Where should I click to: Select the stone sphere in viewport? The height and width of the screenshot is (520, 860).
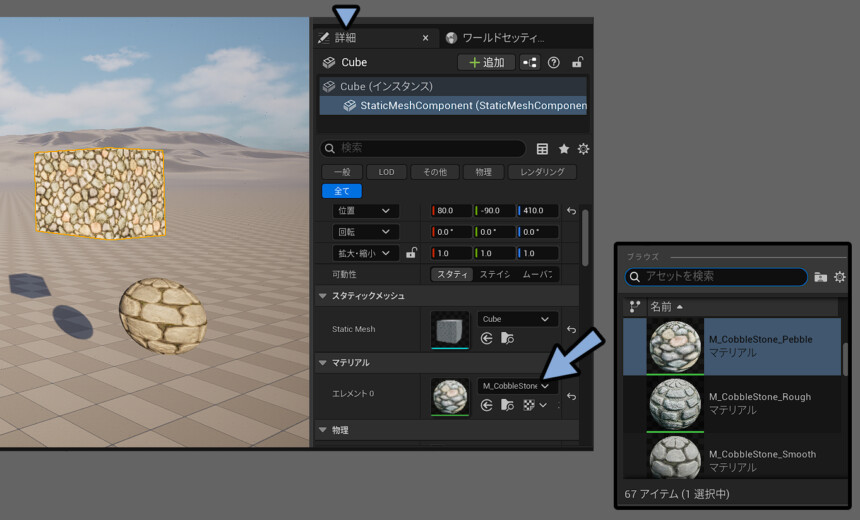(x=163, y=316)
